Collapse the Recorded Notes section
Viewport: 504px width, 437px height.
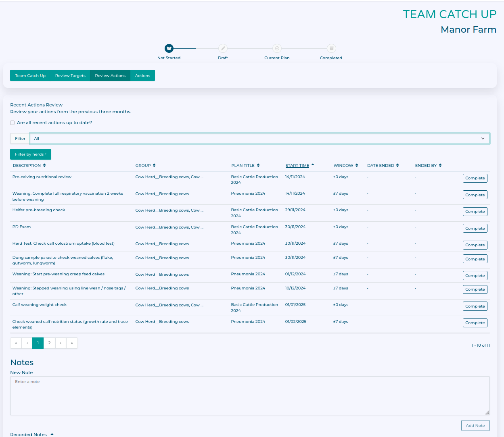tap(52, 434)
